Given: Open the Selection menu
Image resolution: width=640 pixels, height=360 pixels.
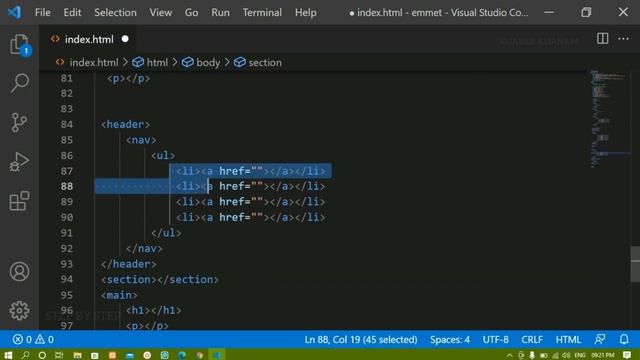Looking at the screenshot, I should tap(116, 13).
